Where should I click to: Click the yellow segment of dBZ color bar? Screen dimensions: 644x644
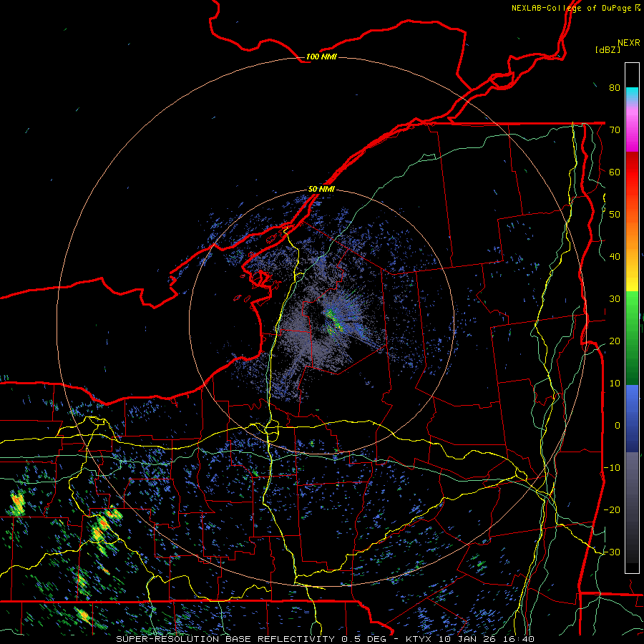(632, 281)
